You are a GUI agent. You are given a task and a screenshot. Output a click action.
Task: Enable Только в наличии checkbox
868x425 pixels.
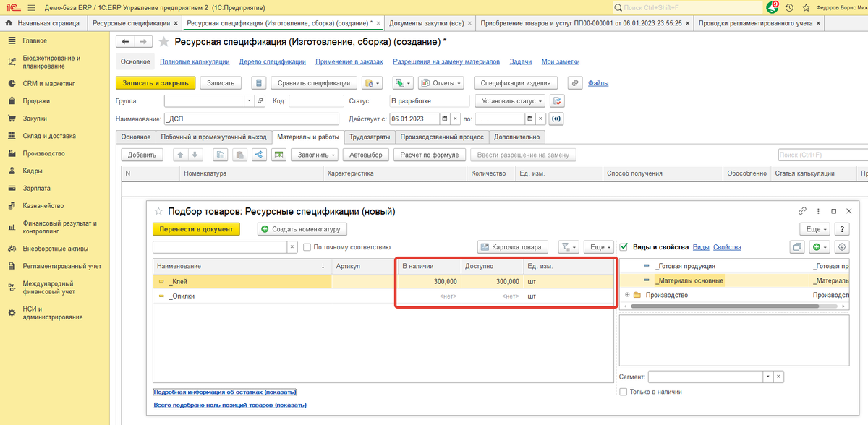624,392
